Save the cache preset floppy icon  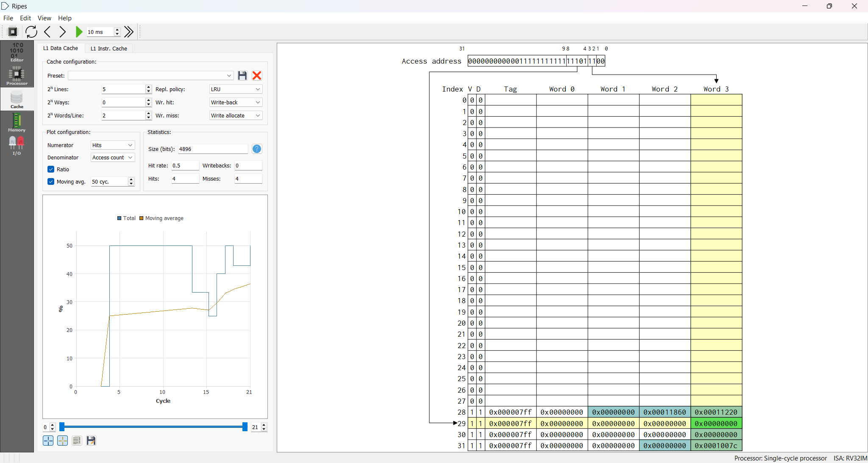pyautogui.click(x=242, y=75)
